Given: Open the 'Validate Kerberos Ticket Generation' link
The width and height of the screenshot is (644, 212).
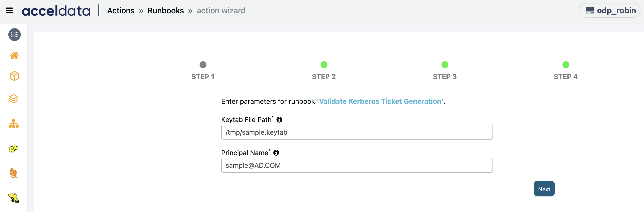Looking at the screenshot, I should click(x=380, y=101).
